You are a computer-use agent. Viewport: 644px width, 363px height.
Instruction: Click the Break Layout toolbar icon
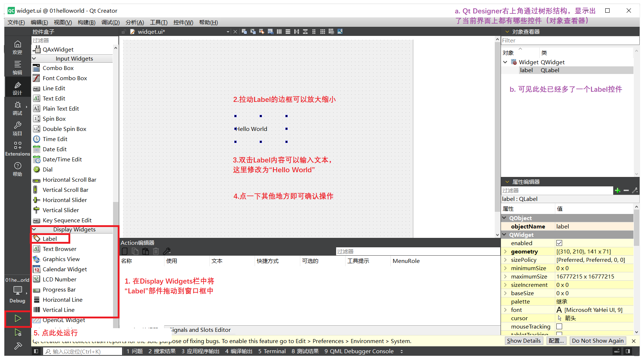[331, 32]
